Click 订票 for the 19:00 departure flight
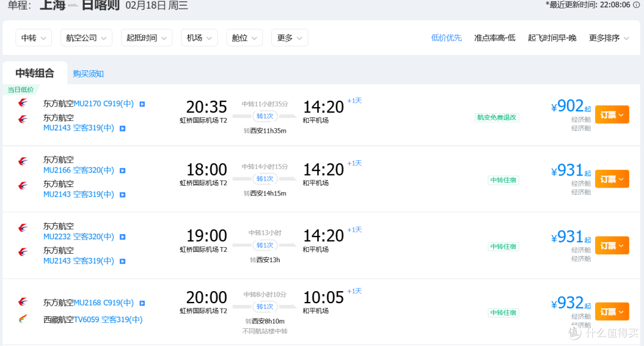The image size is (644, 346). click(612, 245)
